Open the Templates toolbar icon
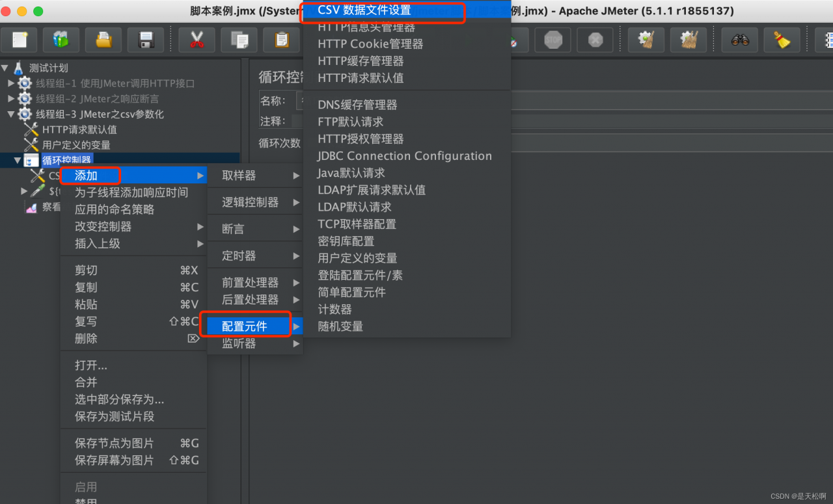 (x=61, y=40)
